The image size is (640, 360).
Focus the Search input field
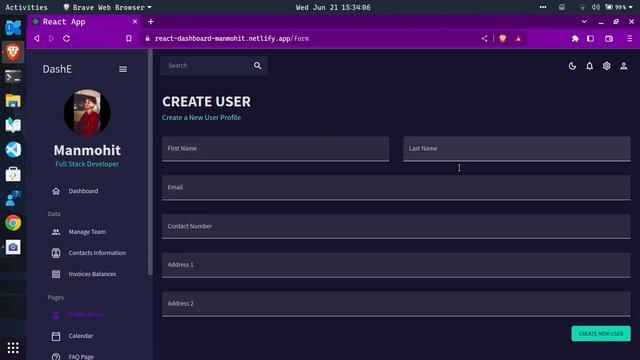pos(207,66)
